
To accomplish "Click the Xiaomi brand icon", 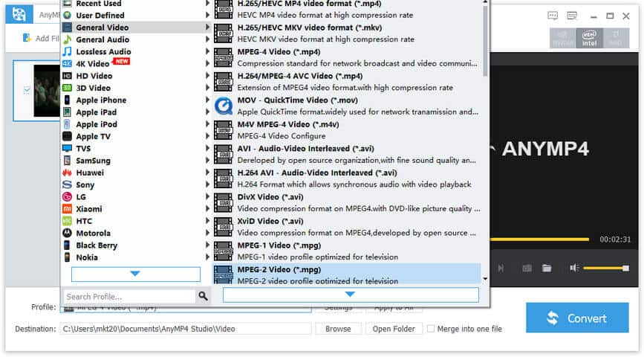I will (67, 209).
